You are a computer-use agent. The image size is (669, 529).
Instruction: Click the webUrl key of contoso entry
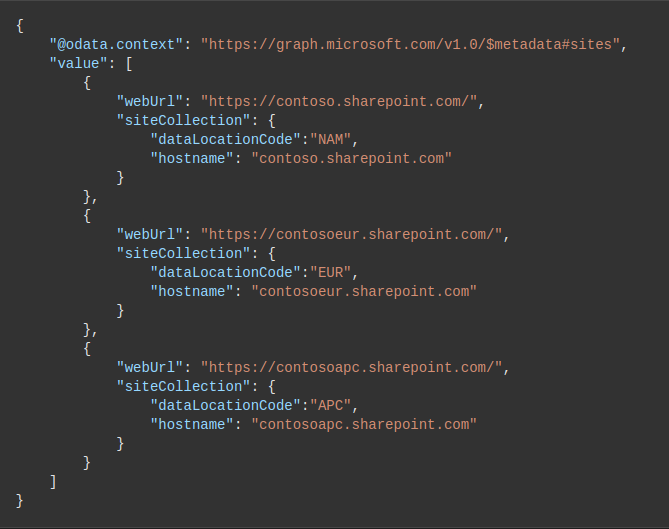(x=150, y=102)
